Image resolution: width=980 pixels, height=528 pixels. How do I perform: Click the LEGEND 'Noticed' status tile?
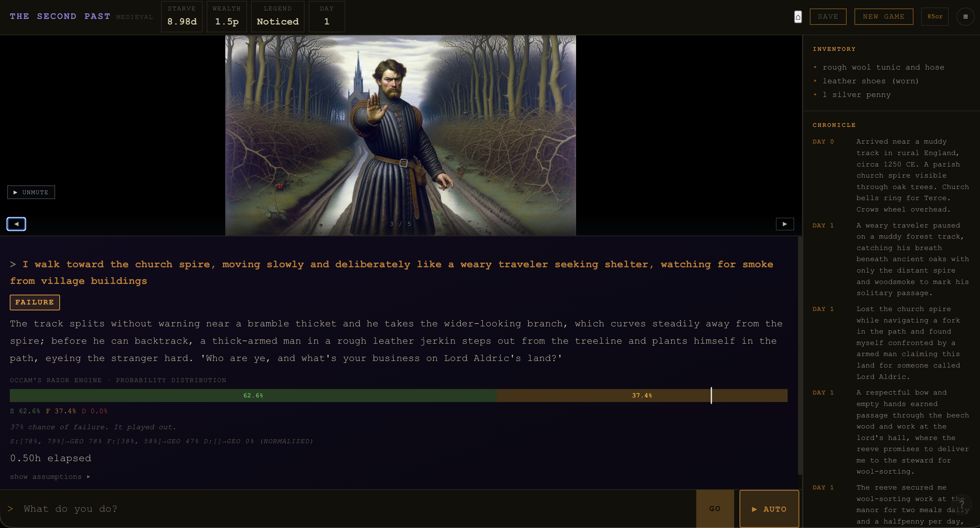coord(277,17)
